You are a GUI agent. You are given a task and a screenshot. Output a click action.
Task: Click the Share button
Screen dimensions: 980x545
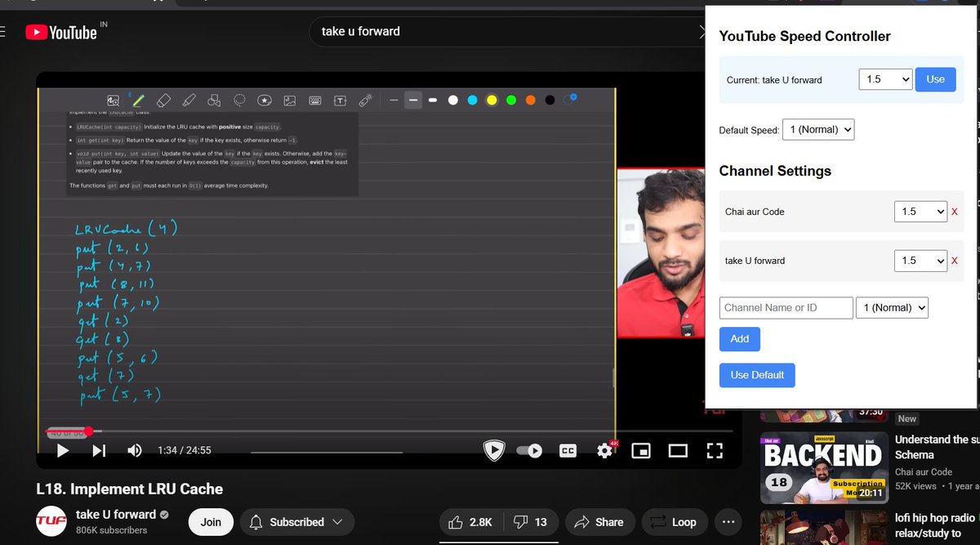pos(599,522)
